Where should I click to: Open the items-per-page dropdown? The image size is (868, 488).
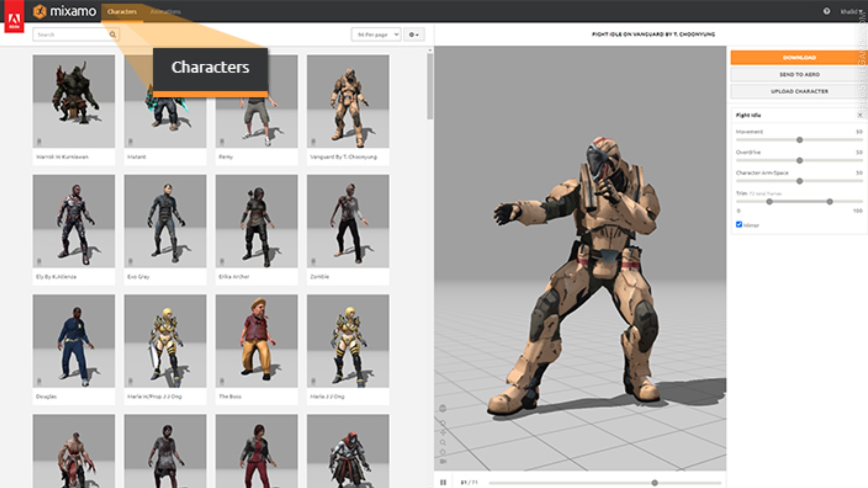[x=376, y=34]
